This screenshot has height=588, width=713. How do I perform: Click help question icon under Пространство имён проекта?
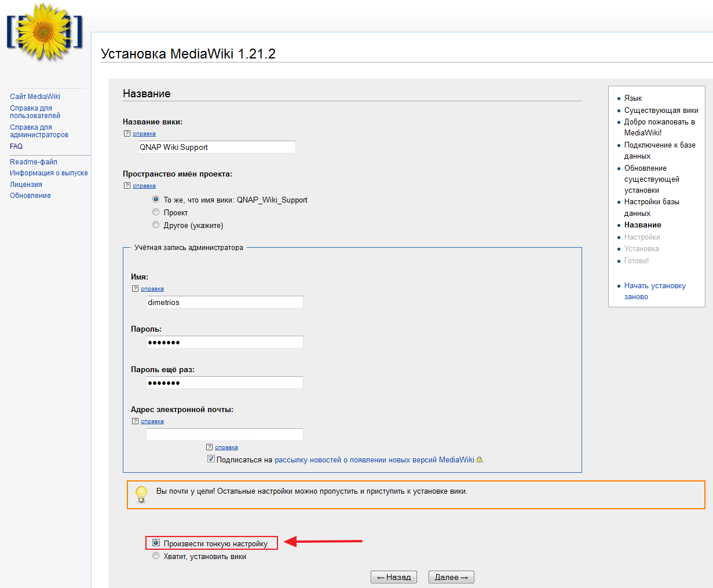click(127, 186)
